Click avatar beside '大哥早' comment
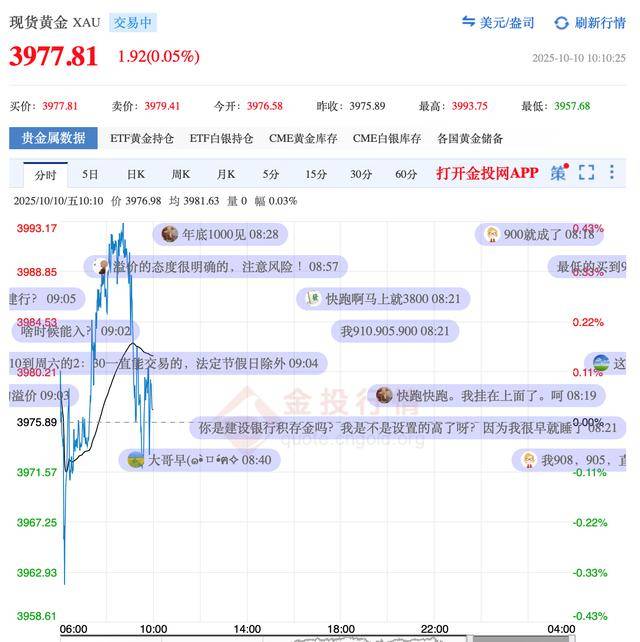Viewport: 640px width, 642px height. coord(136,460)
